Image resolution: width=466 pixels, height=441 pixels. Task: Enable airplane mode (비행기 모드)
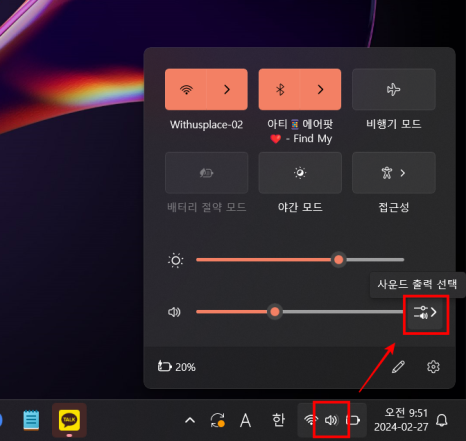click(394, 89)
